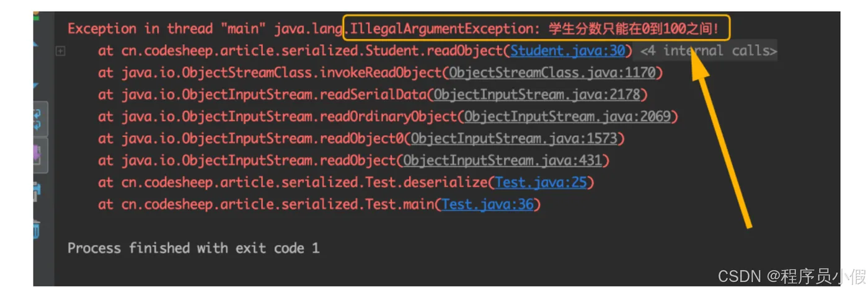Open the ObjectInputStream.java:2069 link
Screen dimensions: 868x292
[567, 117]
